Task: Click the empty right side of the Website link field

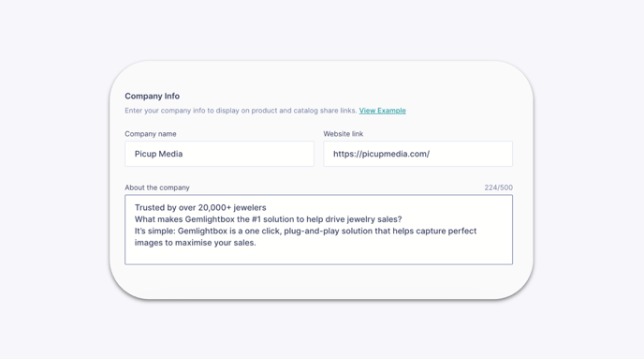Action: coord(473,154)
